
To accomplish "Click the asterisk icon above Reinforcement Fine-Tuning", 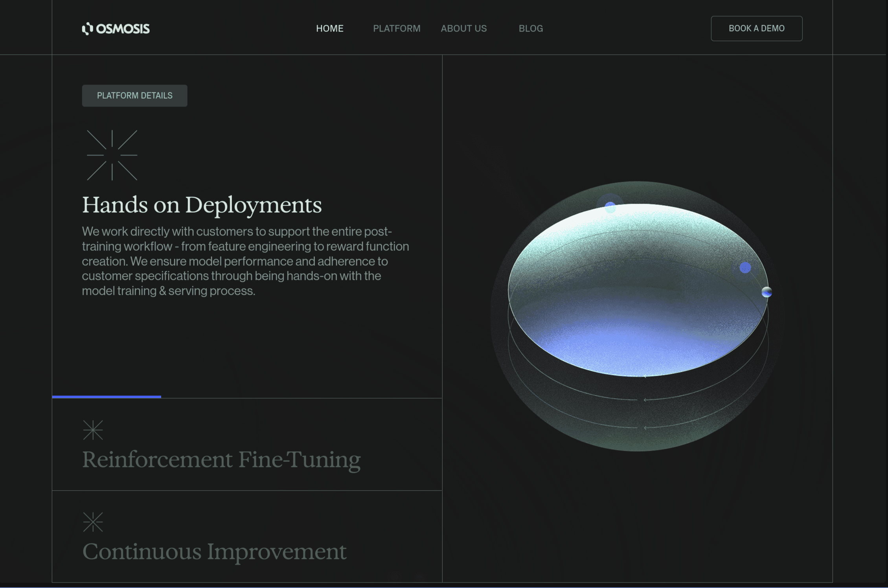I will click(x=93, y=430).
